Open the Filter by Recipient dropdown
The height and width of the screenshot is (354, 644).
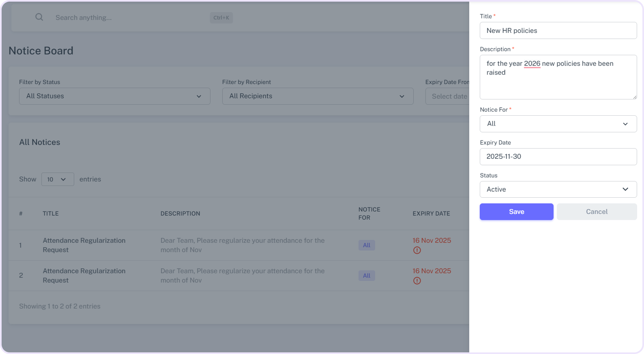pyautogui.click(x=318, y=96)
